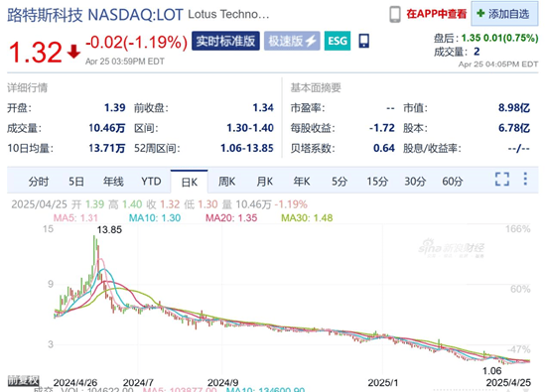Viewport: 546px width, 392px height.
Task: Open the 月K chart tab
Action: 265,182
